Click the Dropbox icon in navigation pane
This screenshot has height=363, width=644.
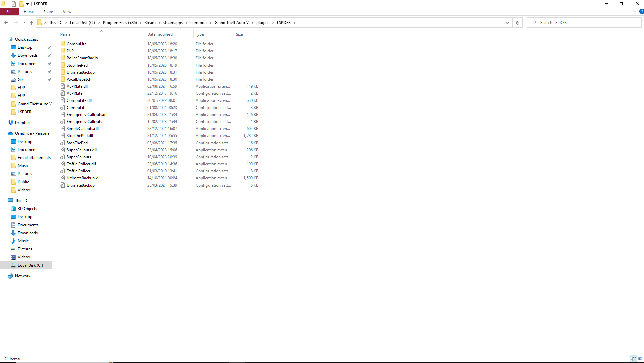tap(11, 123)
